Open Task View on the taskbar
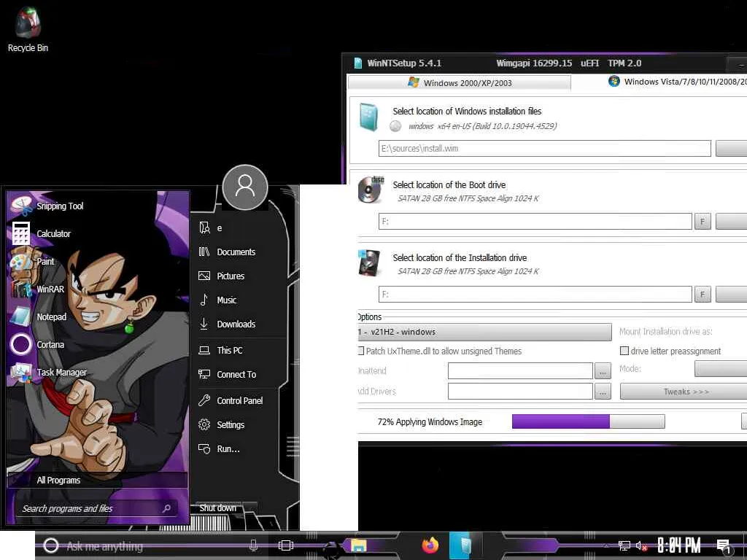Screen dimensions: 747x560 285,545
